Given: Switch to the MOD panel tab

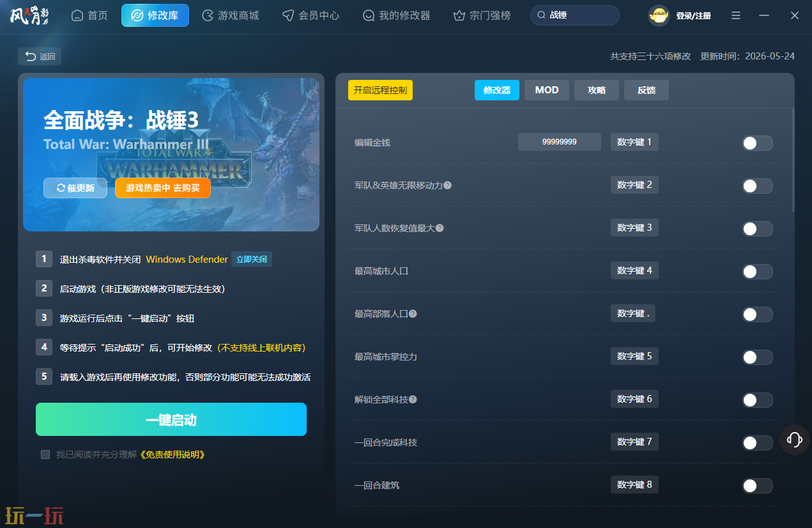Looking at the screenshot, I should coord(547,90).
